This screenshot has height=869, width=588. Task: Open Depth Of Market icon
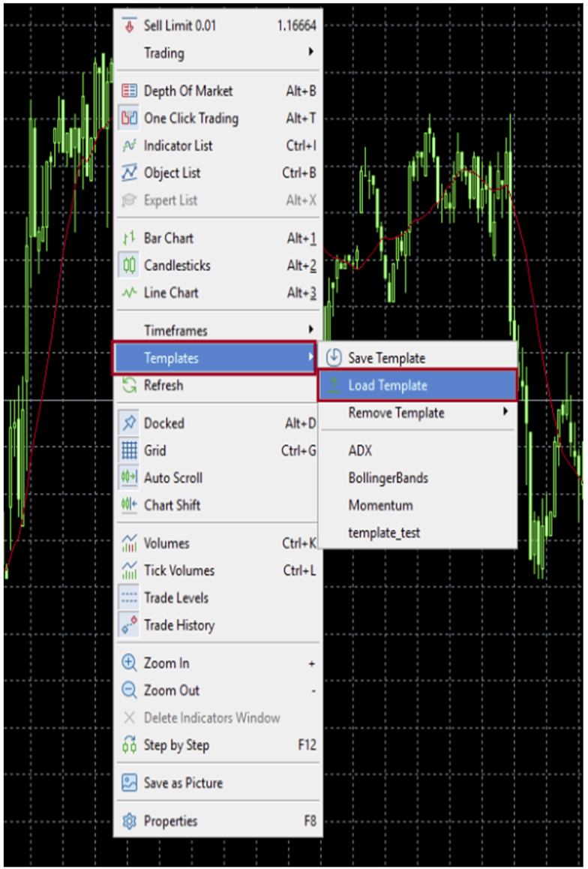(x=129, y=91)
